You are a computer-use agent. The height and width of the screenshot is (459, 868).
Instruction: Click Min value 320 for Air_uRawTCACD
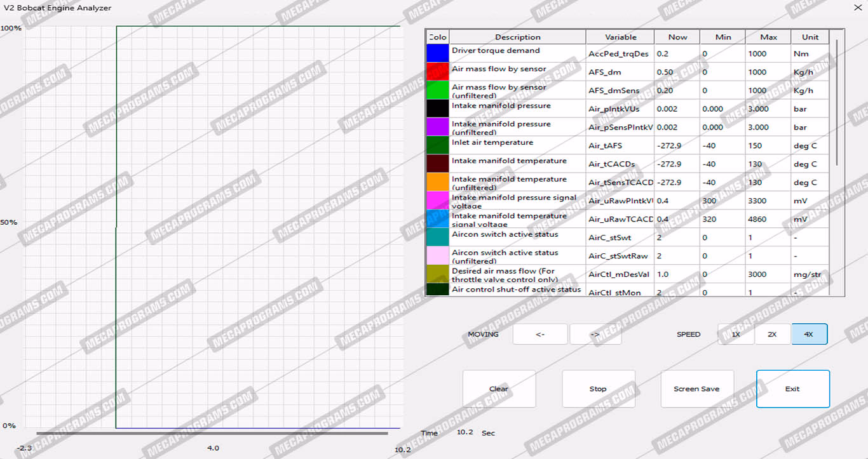tap(723, 219)
